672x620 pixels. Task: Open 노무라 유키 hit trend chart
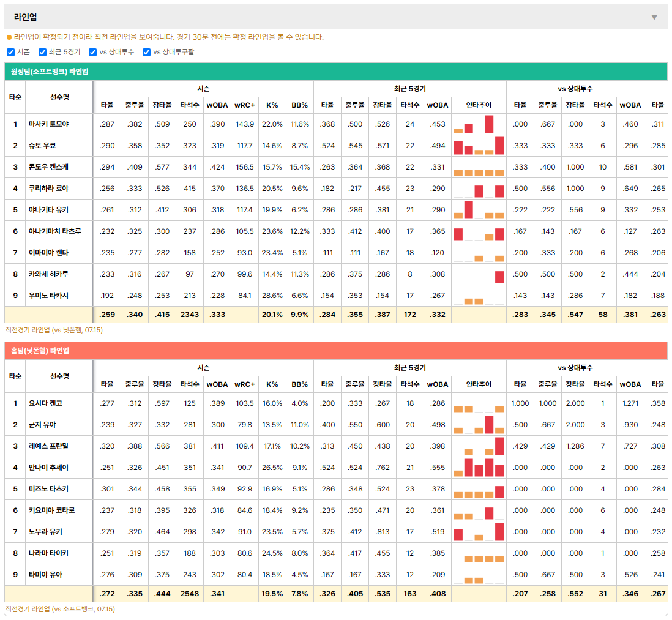[479, 532]
